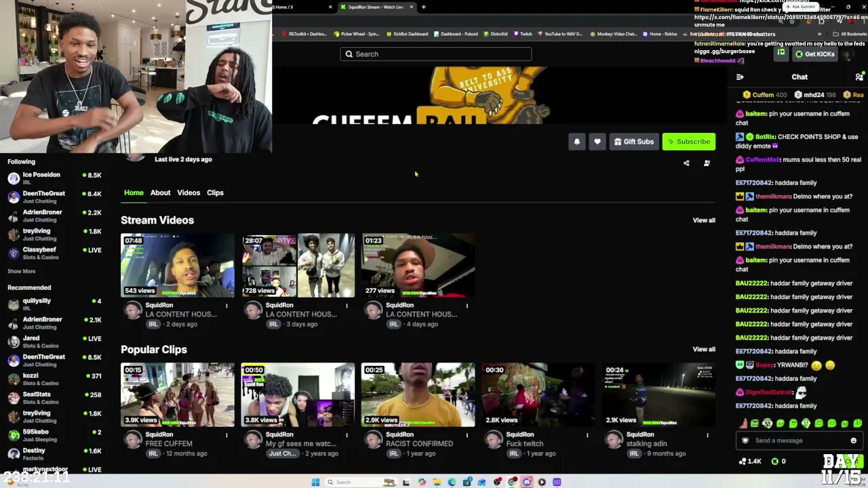The height and width of the screenshot is (488, 868).
Task: Select the SquidRon Stream browser tab
Action: [x=376, y=7]
